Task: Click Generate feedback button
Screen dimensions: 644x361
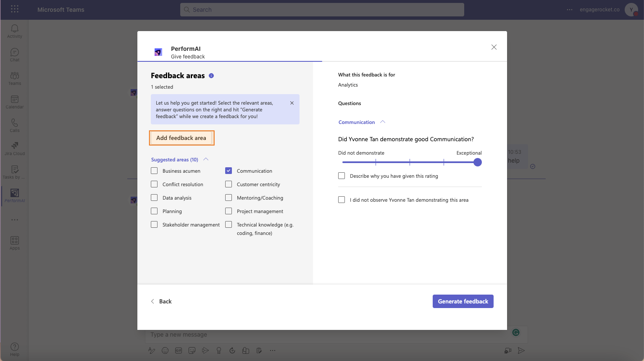Action: point(463,301)
